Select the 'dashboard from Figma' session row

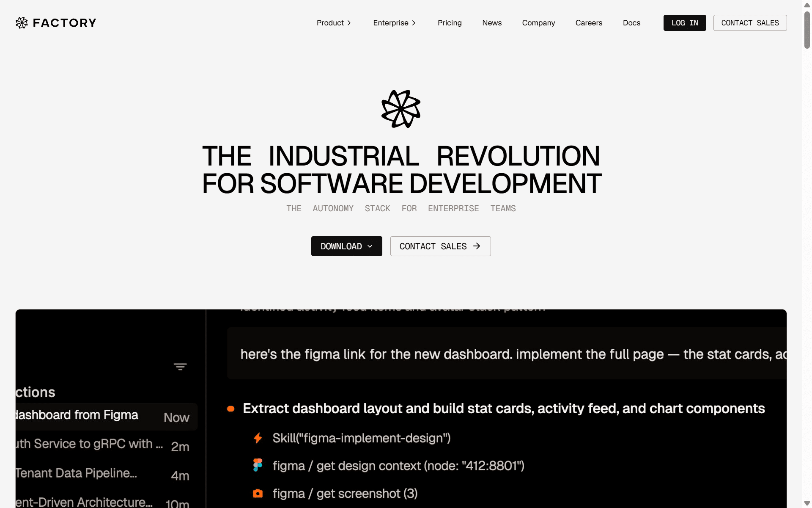[107, 417]
